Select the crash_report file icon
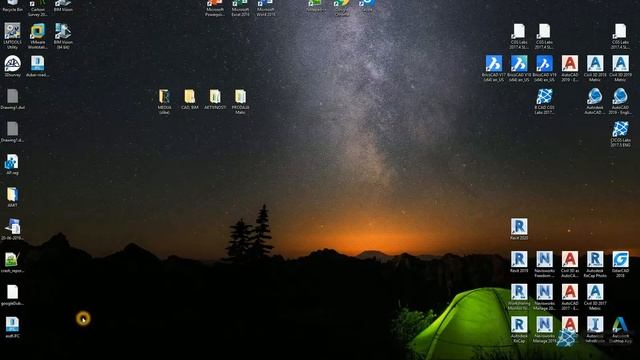The image size is (640, 360). click(x=12, y=262)
